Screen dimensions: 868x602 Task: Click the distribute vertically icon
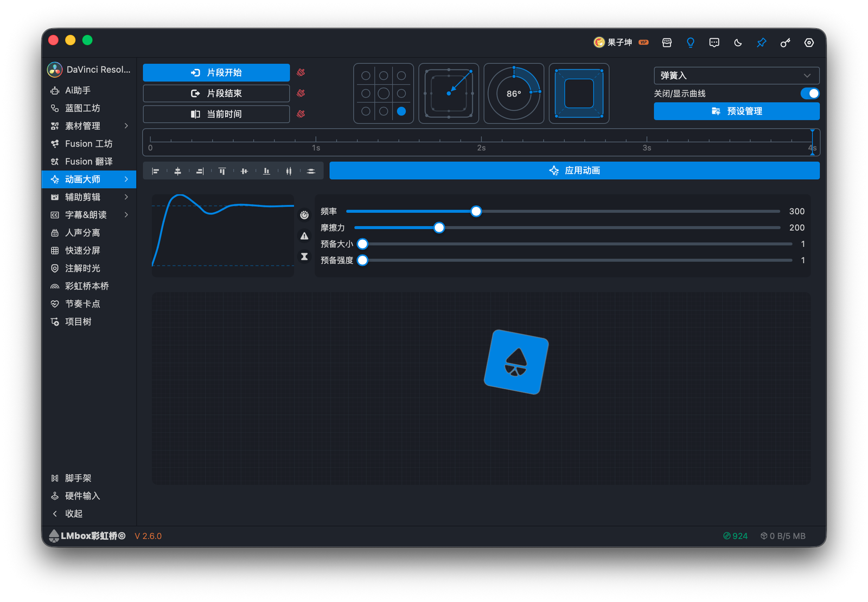point(311,171)
